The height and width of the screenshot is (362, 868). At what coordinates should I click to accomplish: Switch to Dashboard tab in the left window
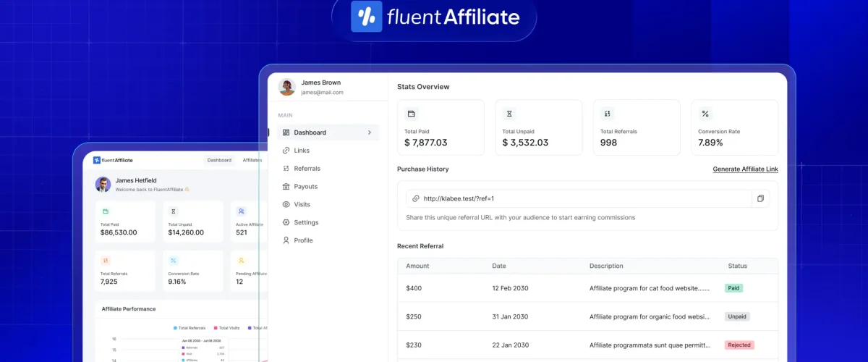pyautogui.click(x=219, y=160)
